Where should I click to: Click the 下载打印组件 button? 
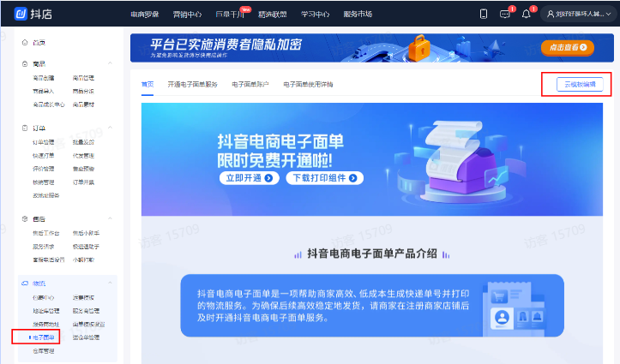tap(325, 178)
